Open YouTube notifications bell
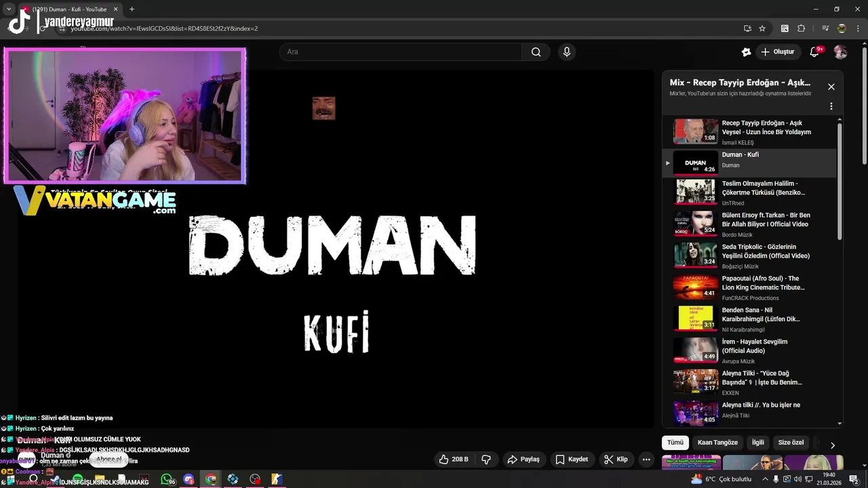This screenshot has width=868, height=488. click(x=815, y=52)
